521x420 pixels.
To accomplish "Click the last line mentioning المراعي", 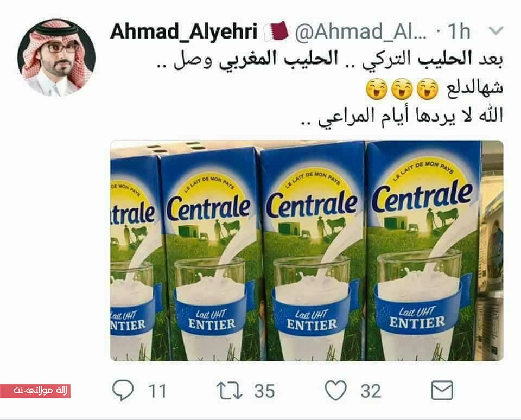I will (402, 116).
